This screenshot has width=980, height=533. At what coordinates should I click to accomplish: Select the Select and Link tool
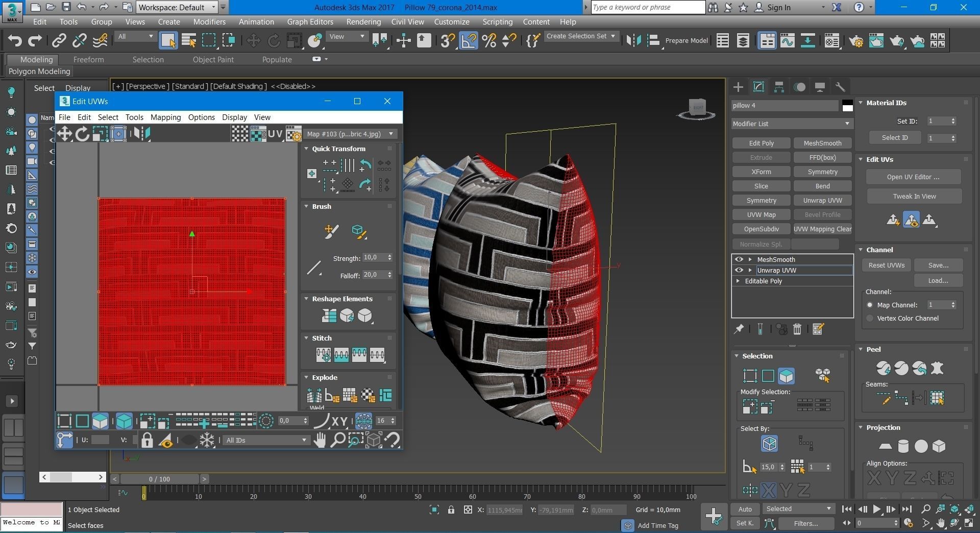[x=59, y=41]
